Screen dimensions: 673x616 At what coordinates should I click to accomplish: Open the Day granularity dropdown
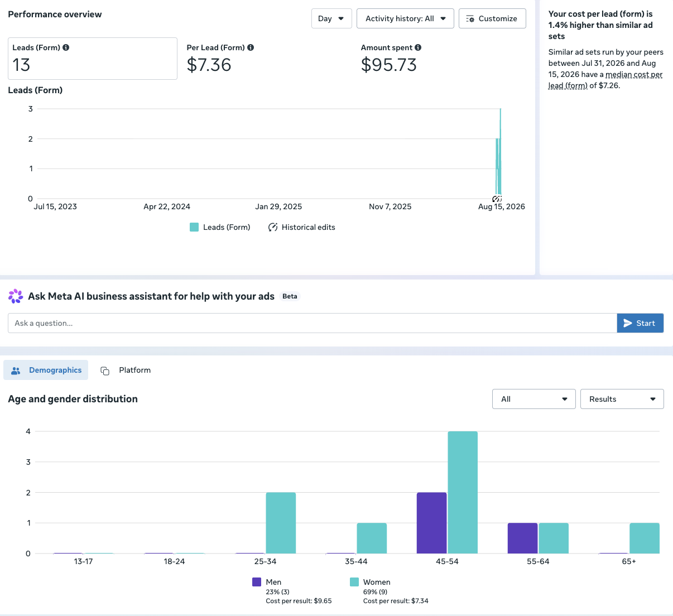(x=331, y=18)
